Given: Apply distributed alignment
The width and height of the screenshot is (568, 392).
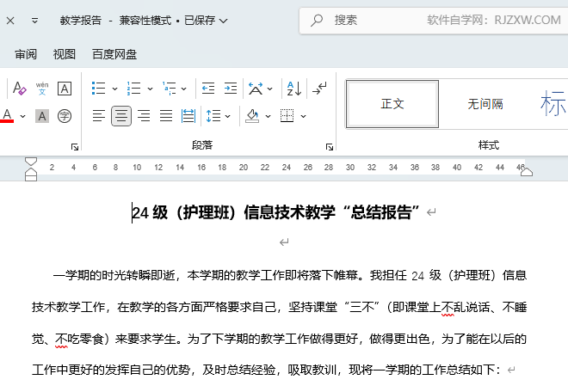Looking at the screenshot, I should click(x=188, y=116).
